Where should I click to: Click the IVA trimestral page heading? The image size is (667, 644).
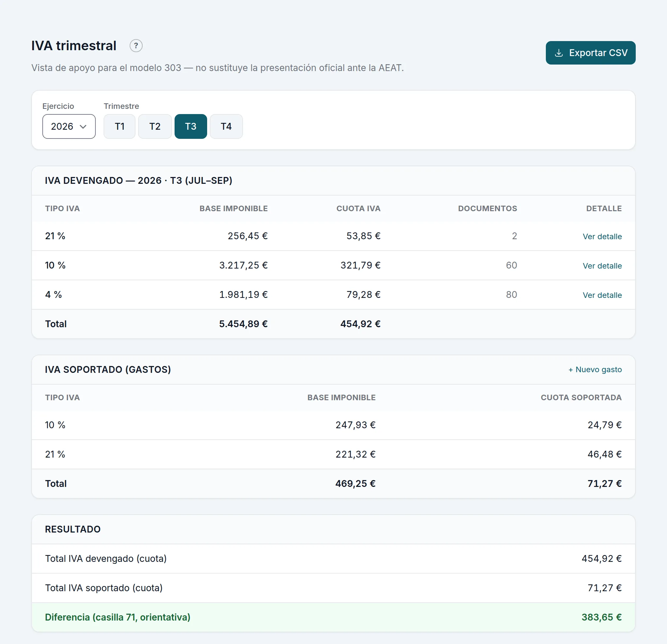click(74, 46)
